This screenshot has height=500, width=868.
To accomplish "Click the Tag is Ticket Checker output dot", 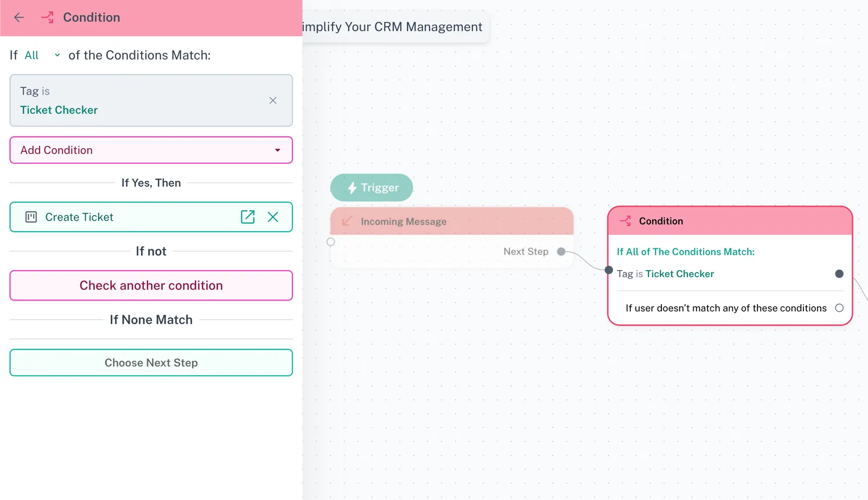I will 839,274.
